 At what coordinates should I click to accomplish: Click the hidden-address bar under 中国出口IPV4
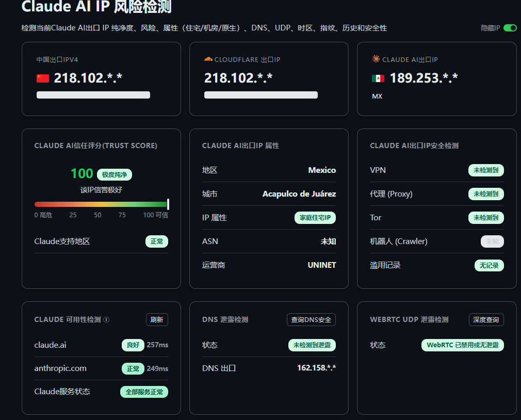(x=93, y=95)
